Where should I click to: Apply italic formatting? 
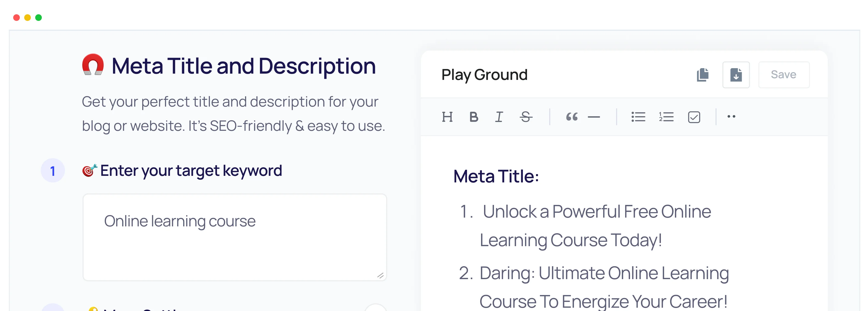point(499,117)
